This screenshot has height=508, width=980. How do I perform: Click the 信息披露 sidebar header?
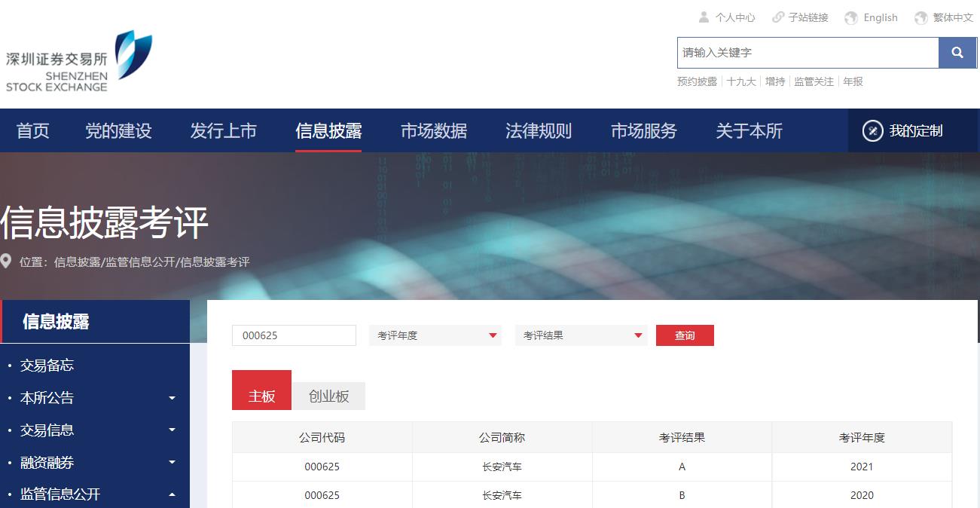tap(95, 322)
